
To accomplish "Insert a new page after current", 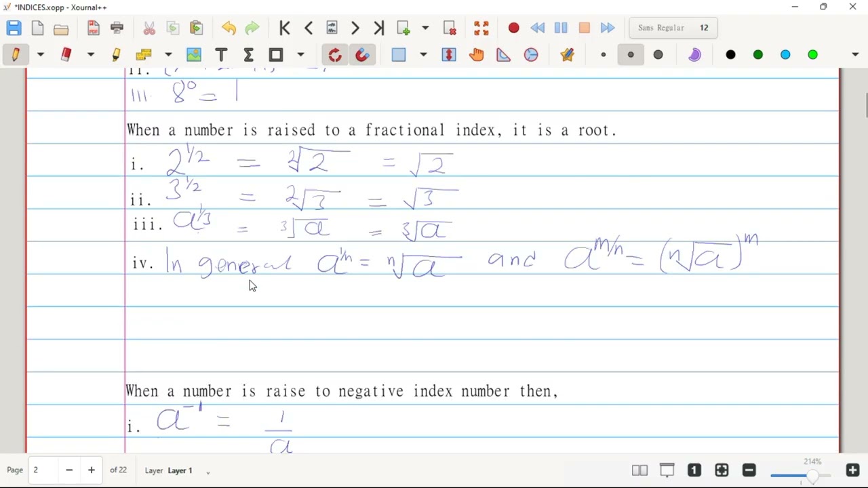I will (x=404, y=28).
